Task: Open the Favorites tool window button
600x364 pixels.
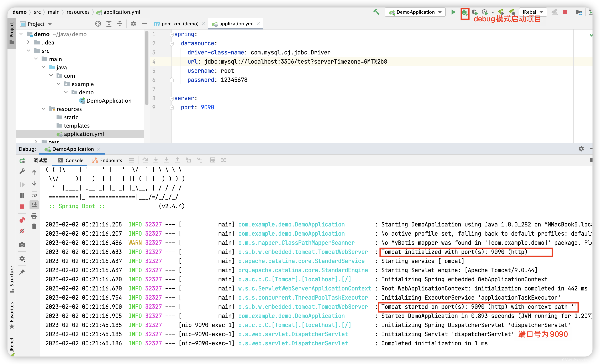Action: coord(11,315)
